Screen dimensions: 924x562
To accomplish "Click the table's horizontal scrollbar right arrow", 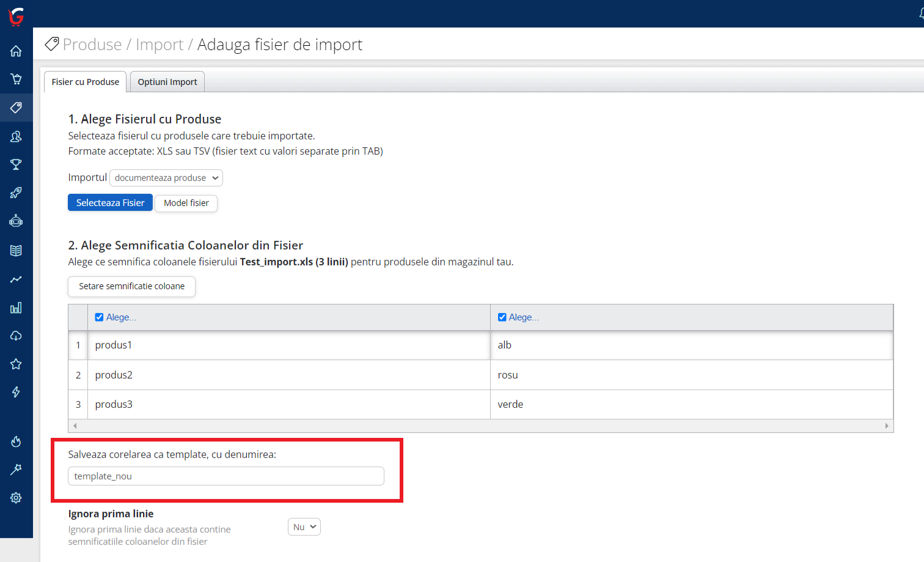I will coord(887,426).
